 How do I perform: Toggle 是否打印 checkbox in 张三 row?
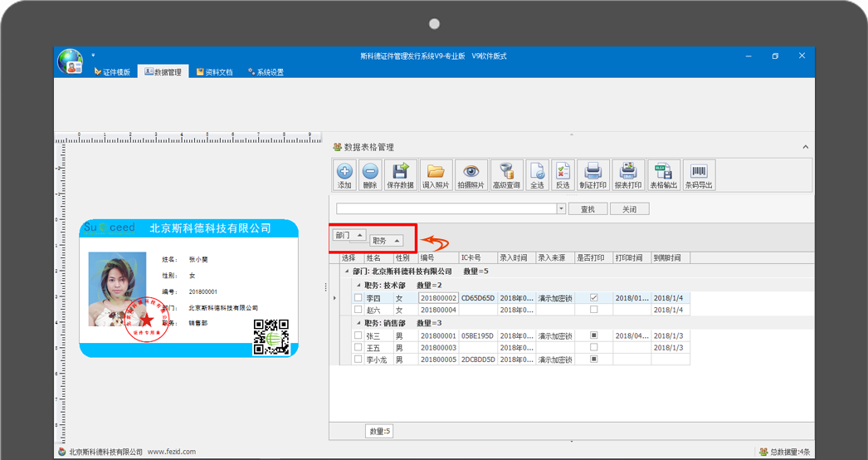(x=594, y=335)
